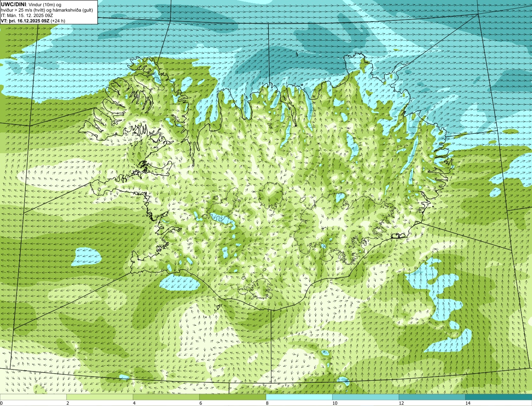Click the pale yellow 0–2 m/s scale segment
This screenshot has height=406, width=532.
pyautogui.click(x=33, y=397)
